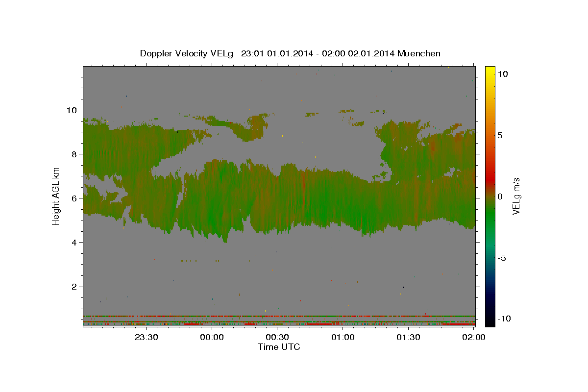Click the '00:00' time tick label
Viewport: 588px width, 392px height.
212,337
